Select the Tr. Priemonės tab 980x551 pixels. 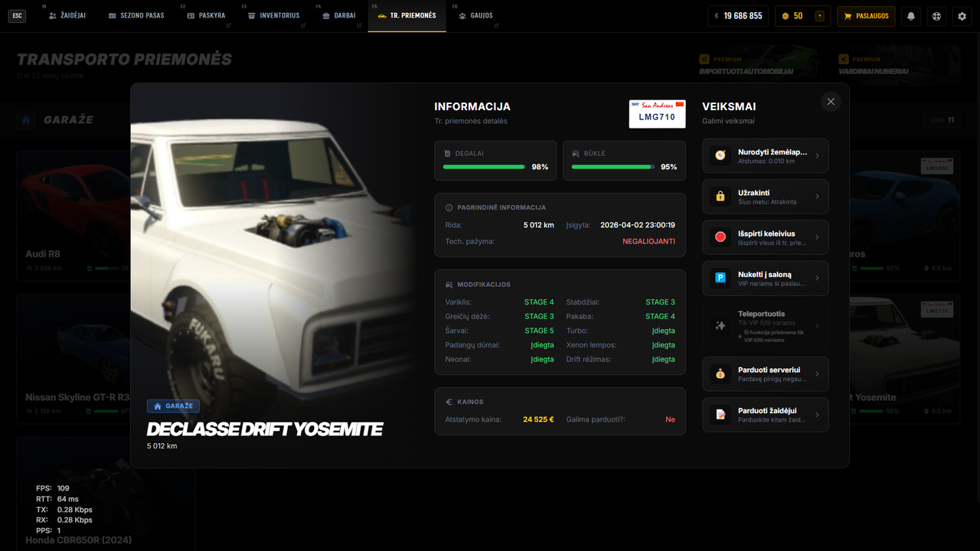coord(407,15)
